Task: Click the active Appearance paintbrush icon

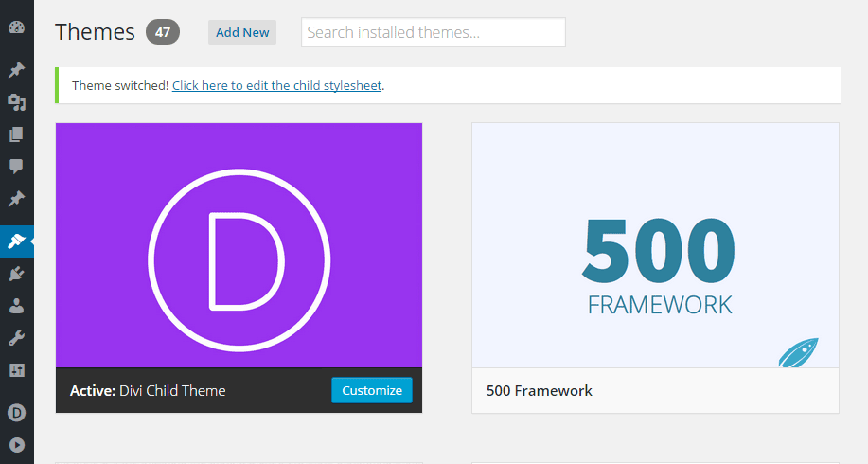Action: (17, 241)
